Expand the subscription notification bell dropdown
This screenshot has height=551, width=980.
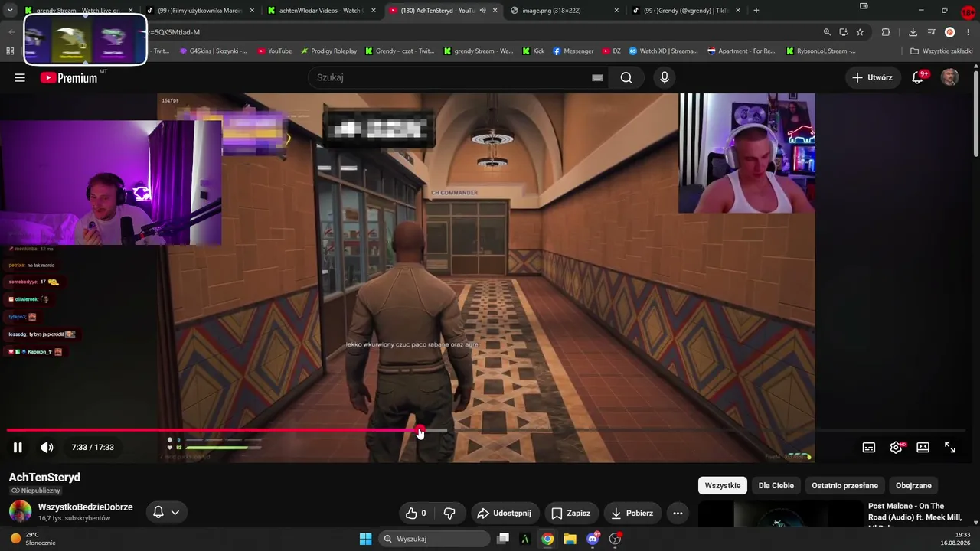pos(166,512)
